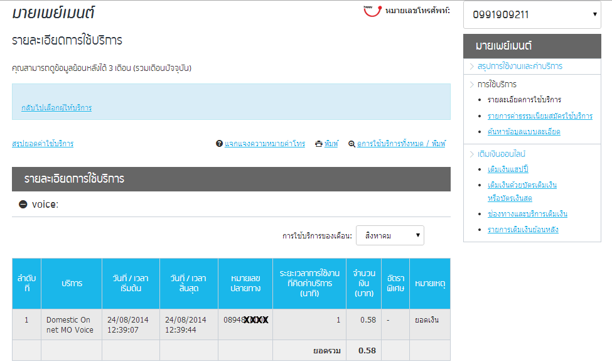This screenshot has height=364, width=612.
Task: Click the end time 24/08/2014 12:39:44 cell
Action: coord(188,324)
